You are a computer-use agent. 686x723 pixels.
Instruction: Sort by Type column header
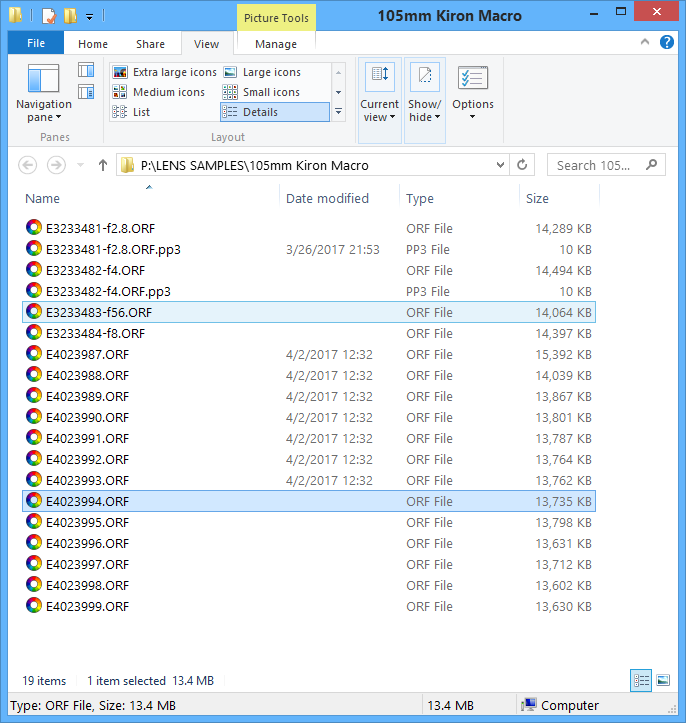(x=420, y=198)
